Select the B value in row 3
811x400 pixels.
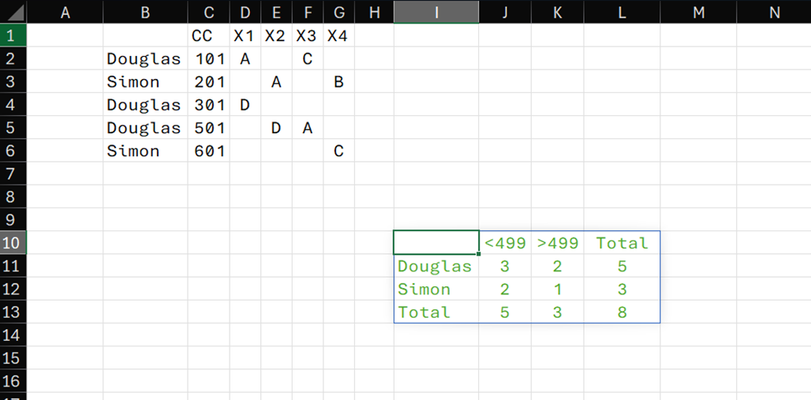pos(339,82)
